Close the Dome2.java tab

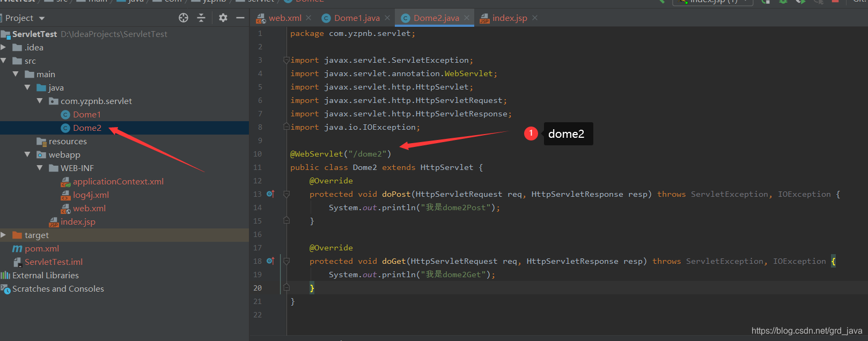click(467, 18)
